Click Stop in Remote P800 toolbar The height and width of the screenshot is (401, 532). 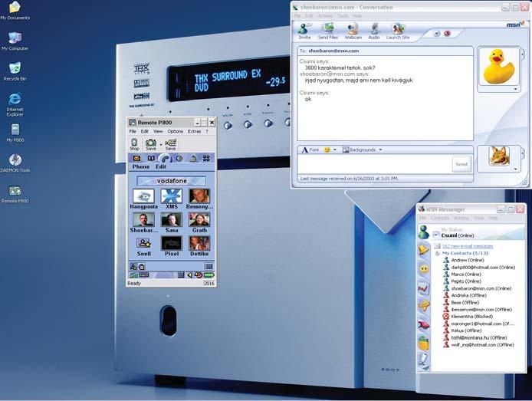pyautogui.click(x=134, y=144)
